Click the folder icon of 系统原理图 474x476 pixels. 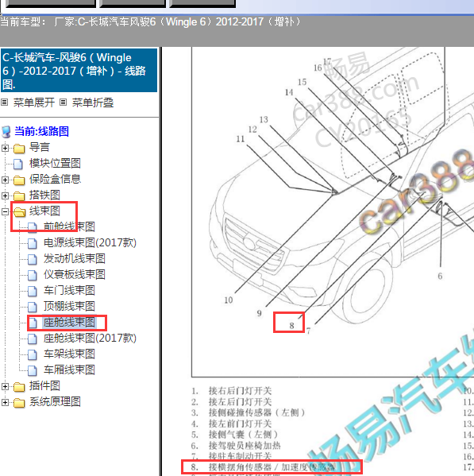click(x=19, y=403)
